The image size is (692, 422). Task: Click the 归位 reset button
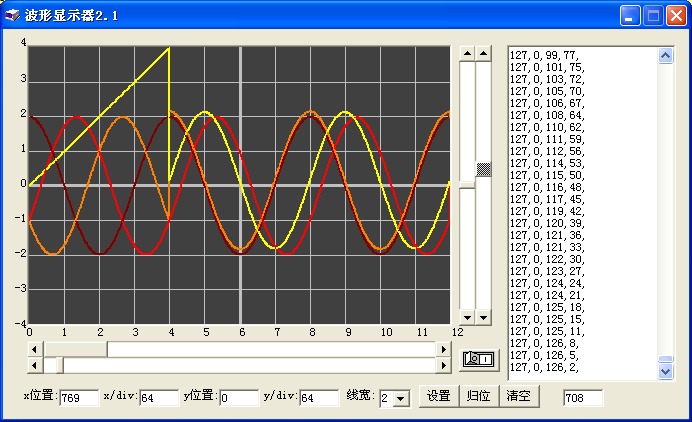pos(479,396)
